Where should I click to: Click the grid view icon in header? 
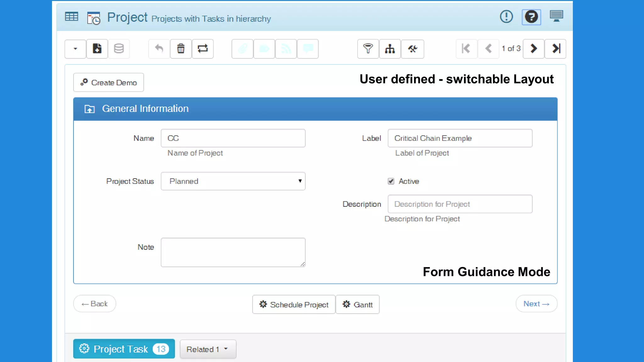[x=71, y=17]
